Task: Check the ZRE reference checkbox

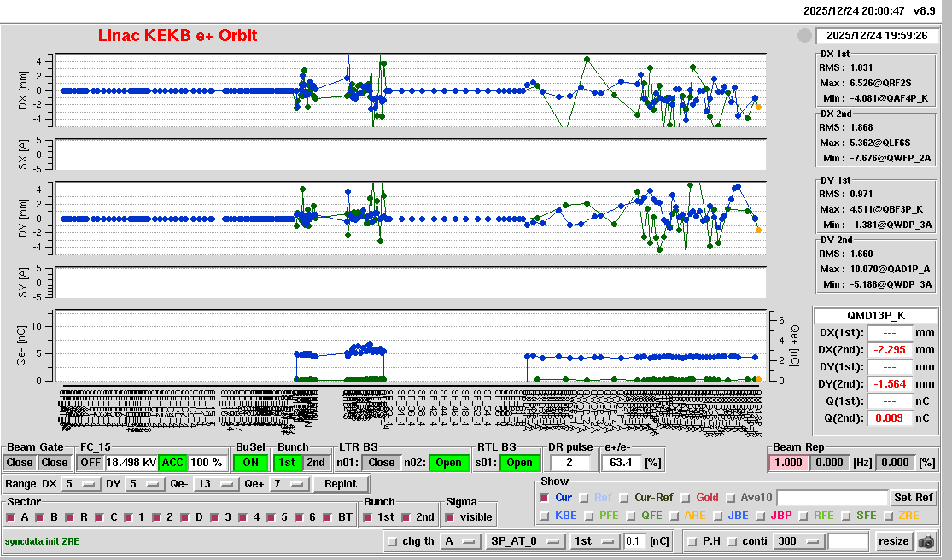Action: tap(889, 516)
